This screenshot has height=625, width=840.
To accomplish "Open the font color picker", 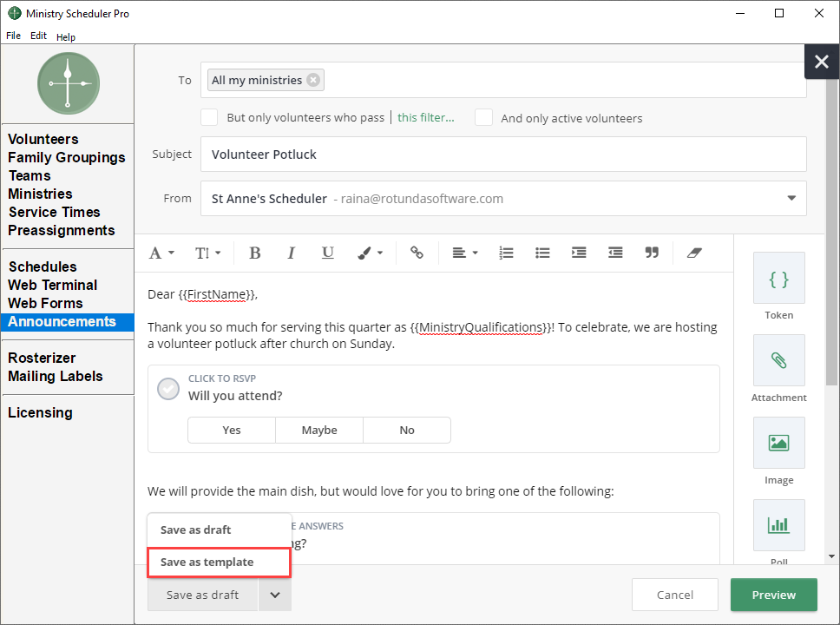I will click(368, 253).
